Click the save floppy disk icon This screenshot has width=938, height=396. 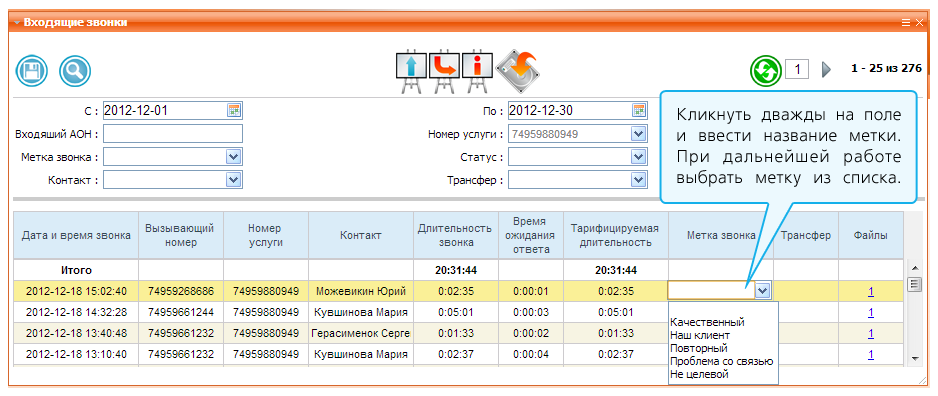click(x=31, y=71)
